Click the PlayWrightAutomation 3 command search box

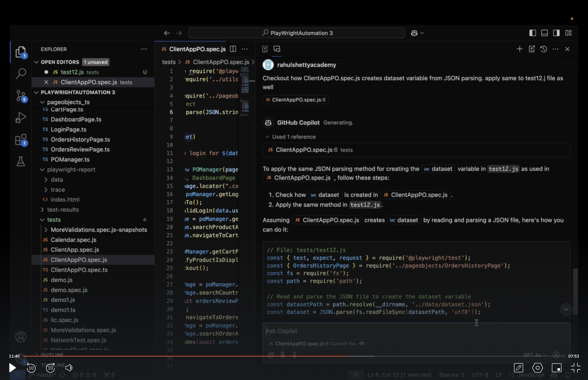(x=297, y=33)
